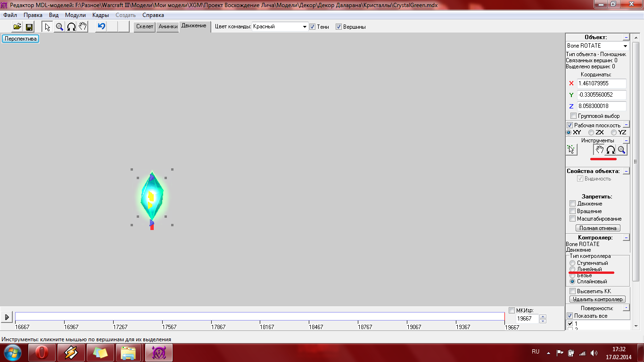Screen dimensions: 644x362
Task: Launch Opera browser from the taskbar
Action: coord(42,353)
